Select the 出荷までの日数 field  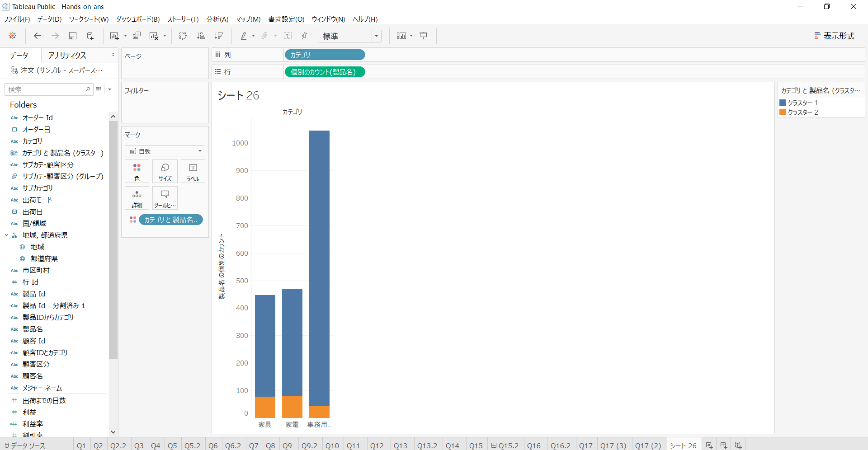tap(44, 400)
